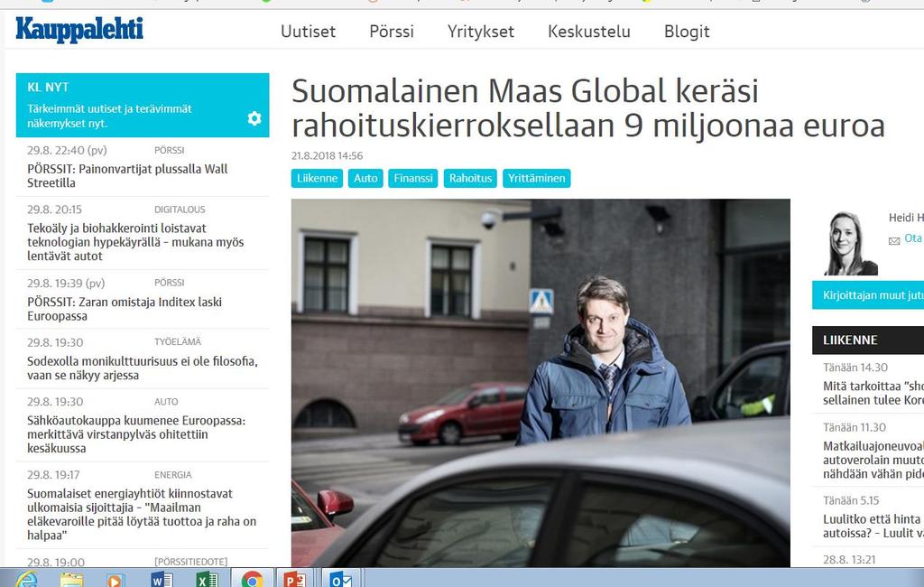The height and width of the screenshot is (587, 924).
Task: Launch Internet Explorer from the taskbar
Action: pos(26,579)
